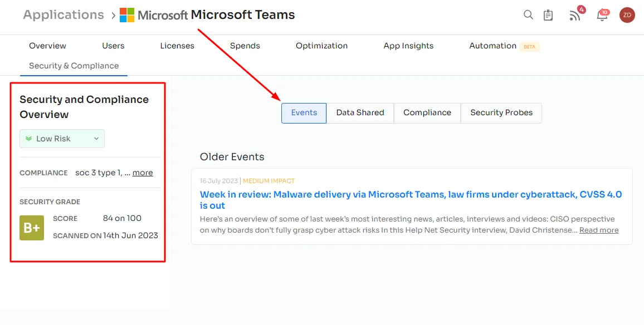Click the scanned date 14th Jun 2023
Viewport: 644px width, 325px height.
pos(130,235)
